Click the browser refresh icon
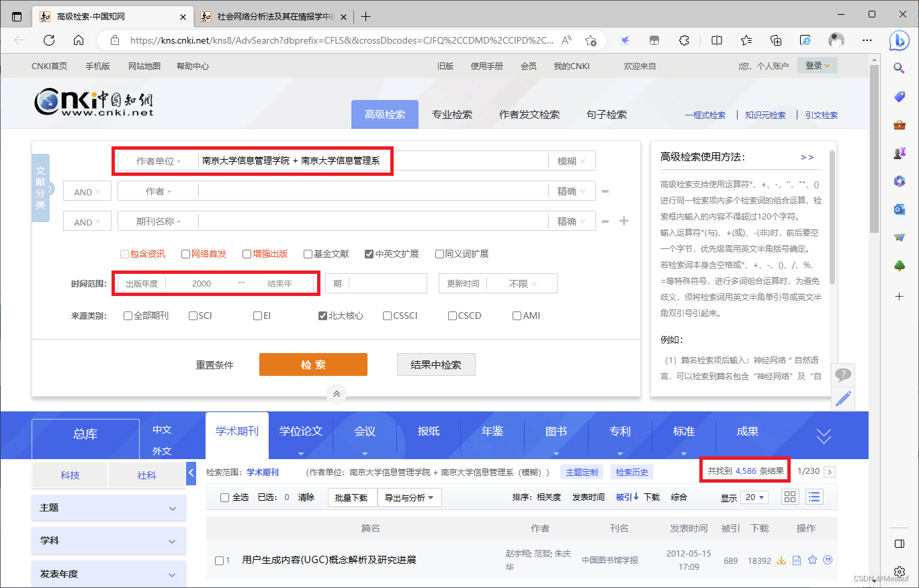The image size is (919, 588). (49, 40)
